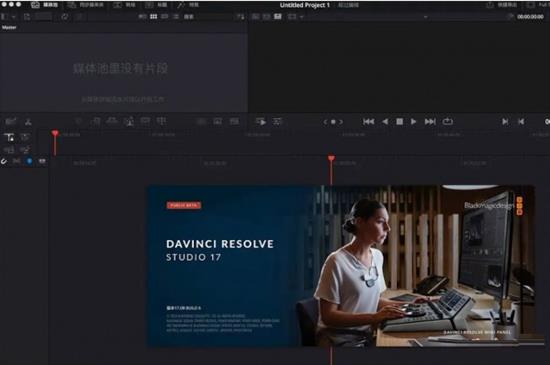Screen dimensions: 550x365
Task: Click the stop button
Action: tap(399, 122)
